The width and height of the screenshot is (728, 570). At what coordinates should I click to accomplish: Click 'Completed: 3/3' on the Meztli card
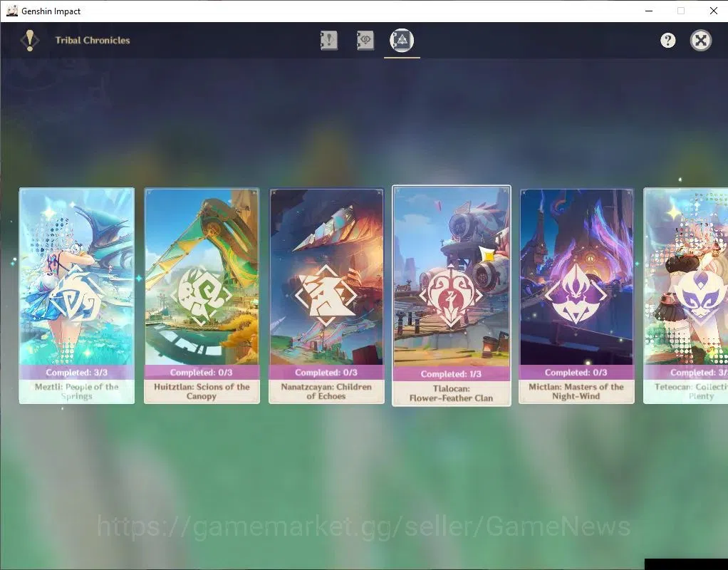[77, 373]
